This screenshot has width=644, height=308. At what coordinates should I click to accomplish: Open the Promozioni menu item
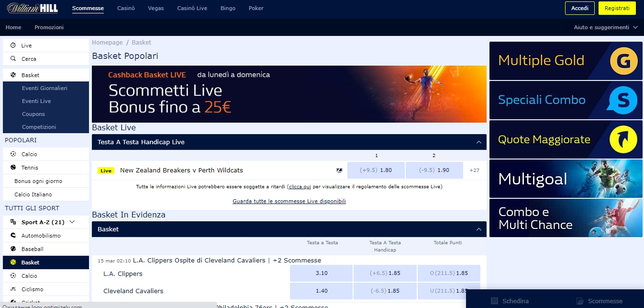[x=49, y=27]
